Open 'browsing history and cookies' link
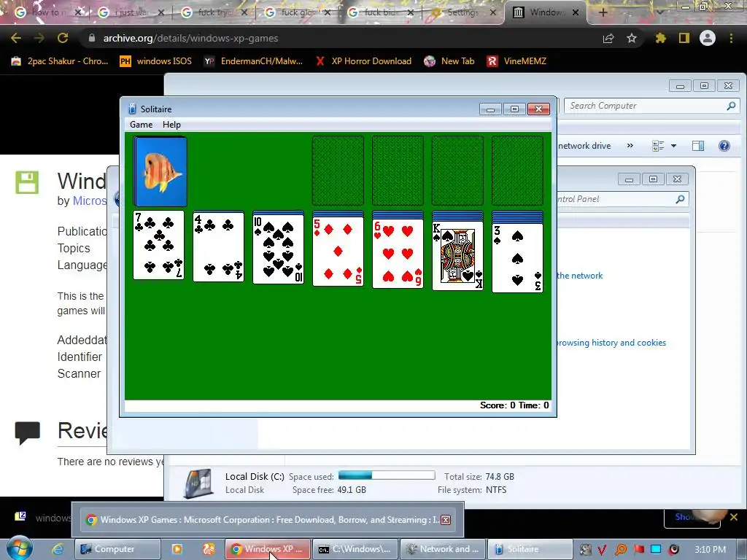The height and width of the screenshot is (560, 747). (x=611, y=343)
